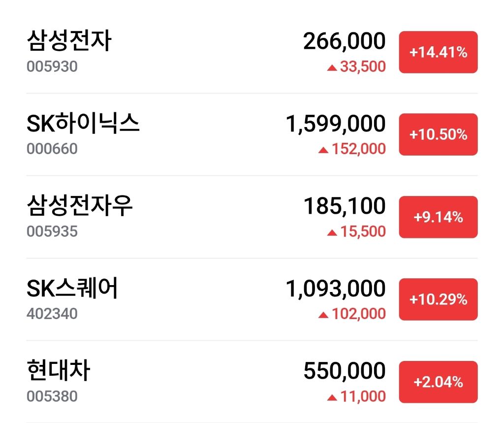Open the SK하이닉스 stock name
504x423 pixels.
coord(83,123)
